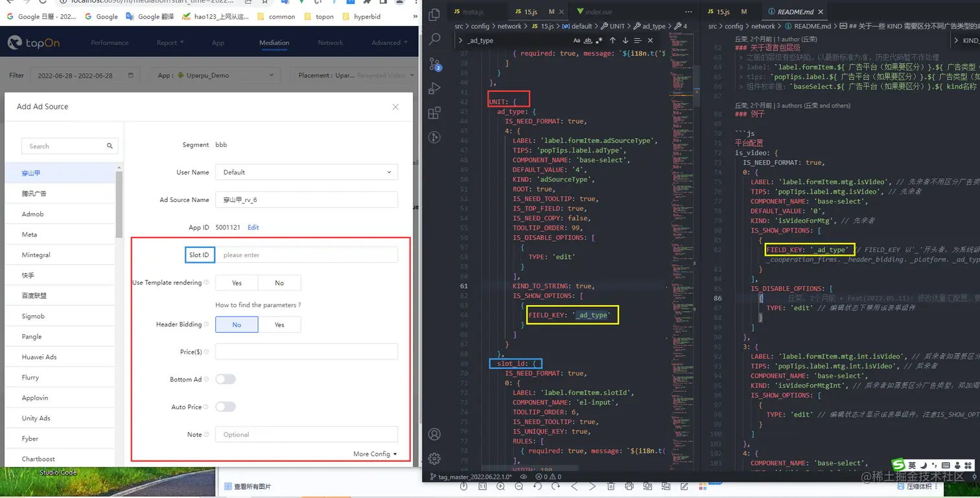Close the _ad_type find widget

point(650,40)
